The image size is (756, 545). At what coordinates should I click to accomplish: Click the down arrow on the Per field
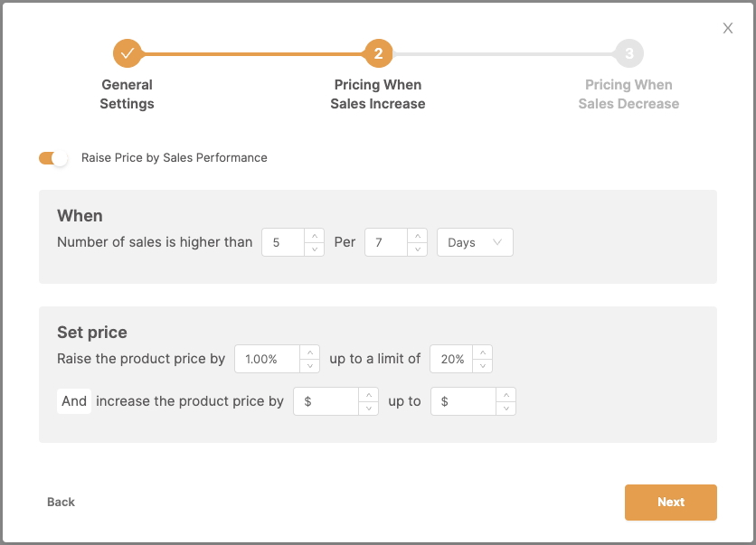coord(419,249)
